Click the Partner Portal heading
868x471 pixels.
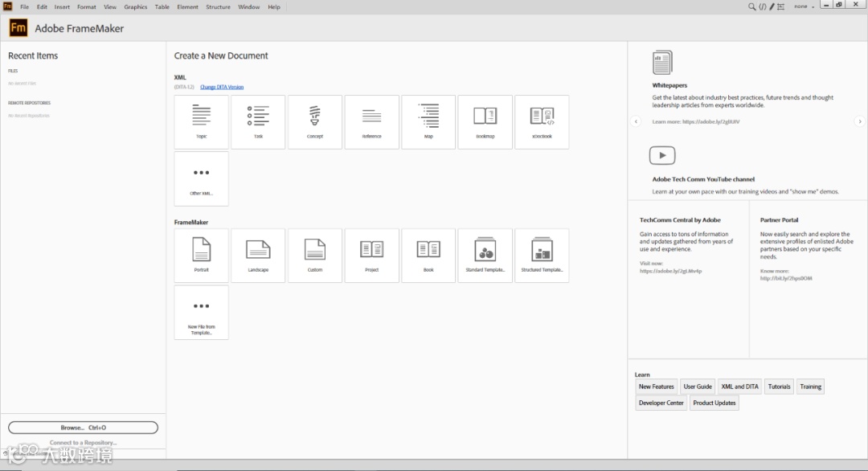point(779,219)
